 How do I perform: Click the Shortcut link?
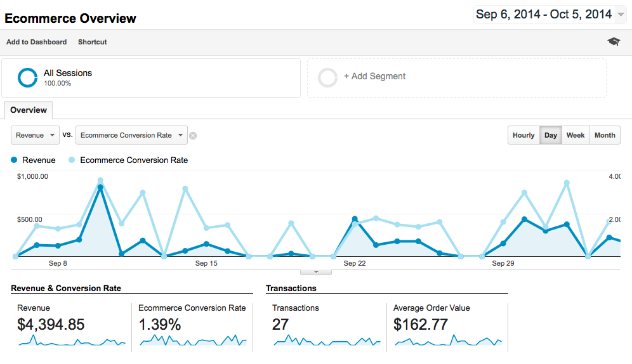click(x=92, y=42)
